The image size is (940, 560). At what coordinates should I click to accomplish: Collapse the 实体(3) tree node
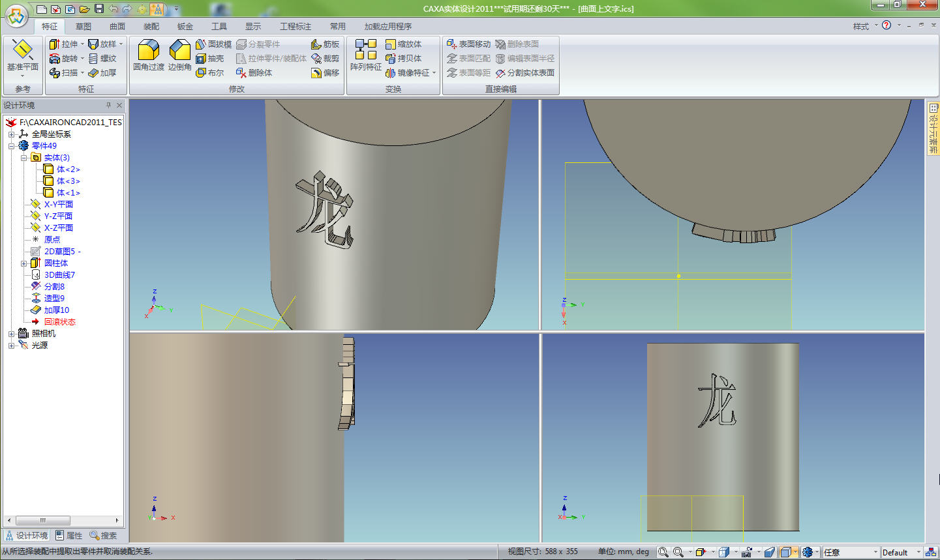click(23, 158)
